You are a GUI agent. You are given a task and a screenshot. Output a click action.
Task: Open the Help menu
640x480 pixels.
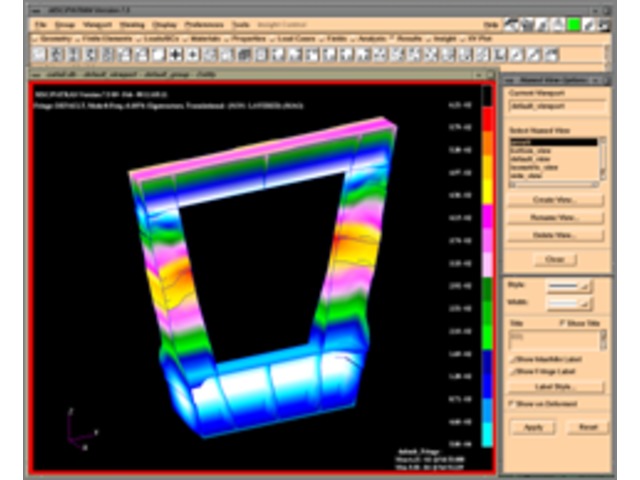pyautogui.click(x=491, y=25)
